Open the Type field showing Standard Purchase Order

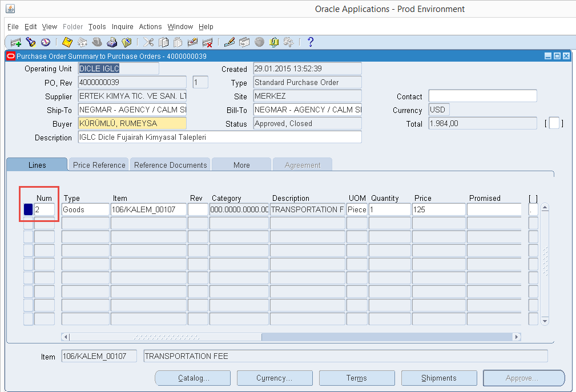307,82
